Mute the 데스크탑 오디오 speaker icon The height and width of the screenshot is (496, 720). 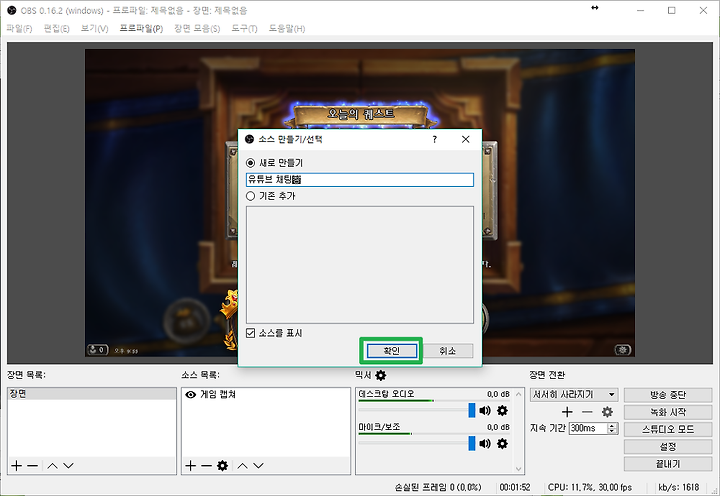click(x=485, y=410)
